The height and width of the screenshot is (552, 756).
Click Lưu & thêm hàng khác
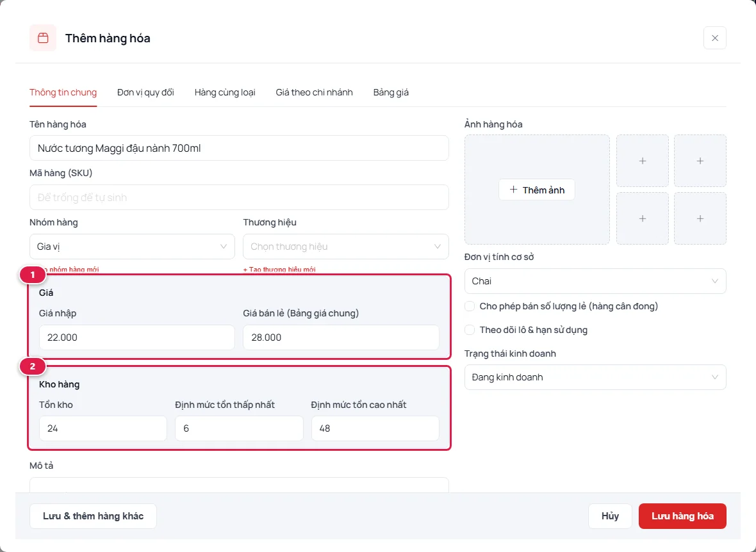(x=93, y=516)
